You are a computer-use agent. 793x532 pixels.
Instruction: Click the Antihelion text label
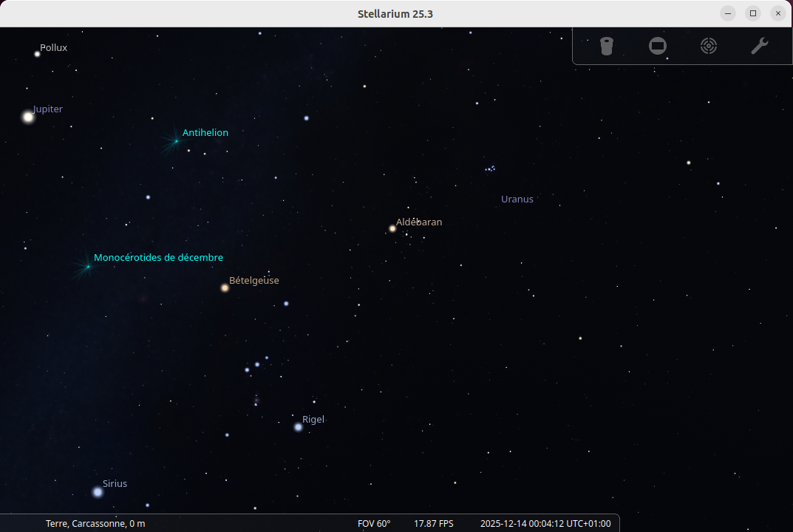pyautogui.click(x=205, y=132)
